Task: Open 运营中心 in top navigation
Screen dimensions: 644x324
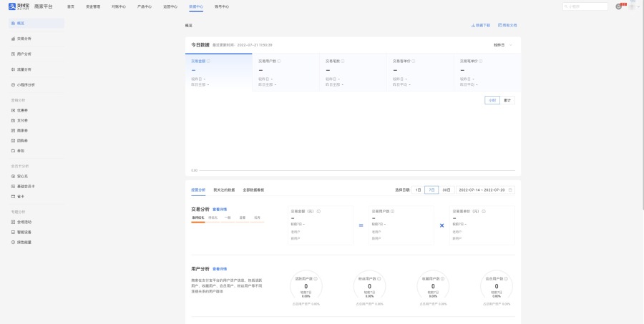Action: tap(170, 7)
